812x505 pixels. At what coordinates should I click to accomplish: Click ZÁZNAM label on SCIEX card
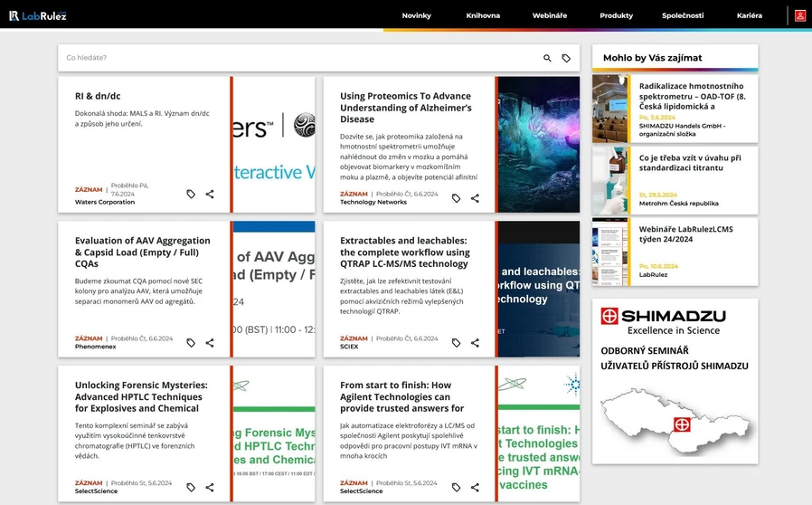[354, 338]
